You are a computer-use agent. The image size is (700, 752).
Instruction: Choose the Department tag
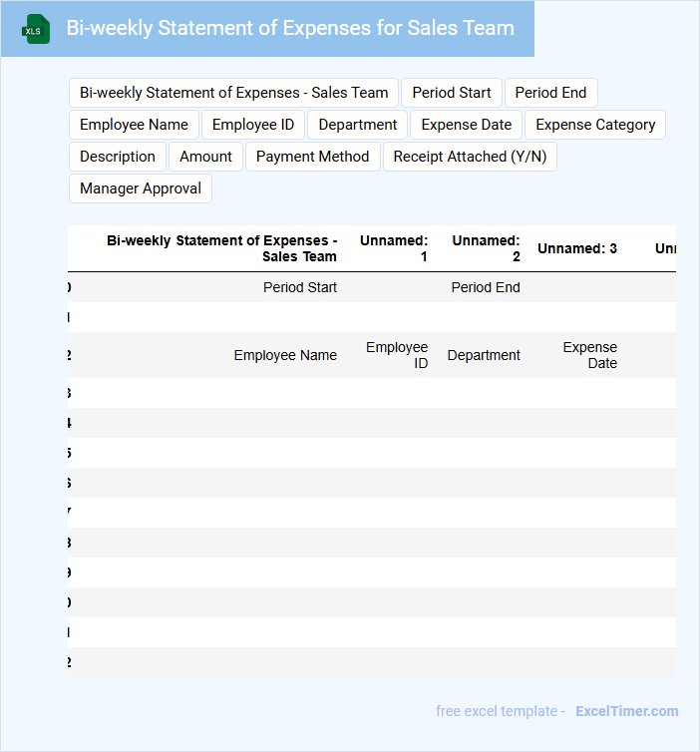coord(358,125)
